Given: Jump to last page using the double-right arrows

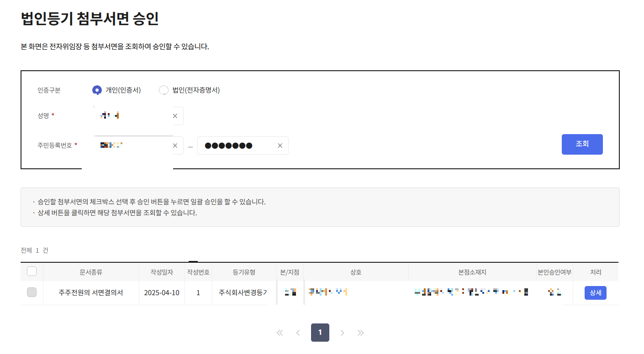Looking at the screenshot, I should [360, 333].
